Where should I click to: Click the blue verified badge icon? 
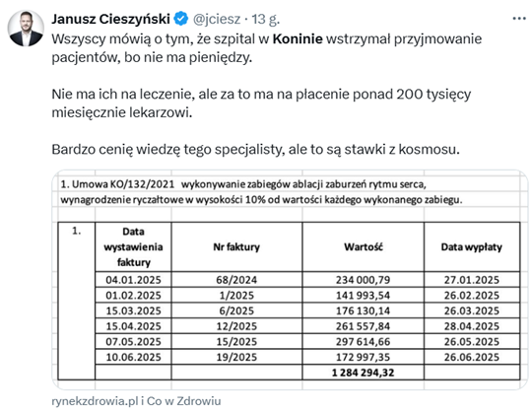coord(181,19)
